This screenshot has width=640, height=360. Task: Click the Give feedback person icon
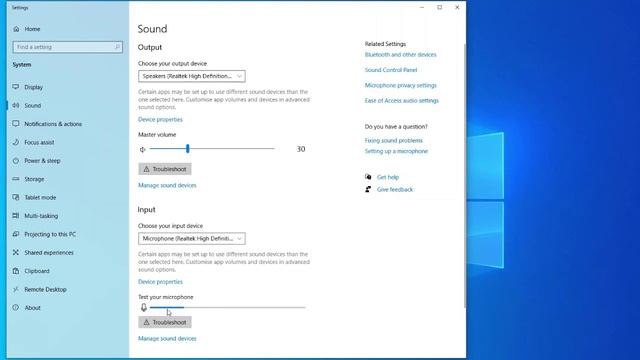[368, 189]
